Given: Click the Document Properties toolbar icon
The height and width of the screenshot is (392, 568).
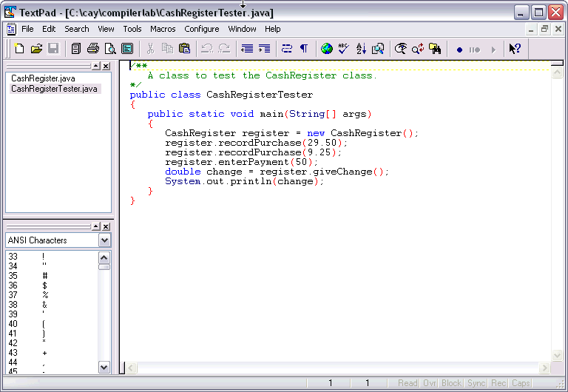Looking at the screenshot, I should tap(127, 49).
